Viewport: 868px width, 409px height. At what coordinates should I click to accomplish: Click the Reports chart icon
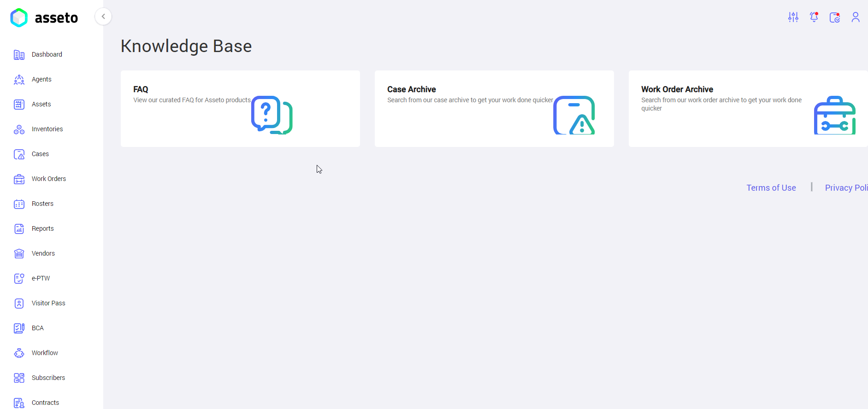click(x=19, y=229)
